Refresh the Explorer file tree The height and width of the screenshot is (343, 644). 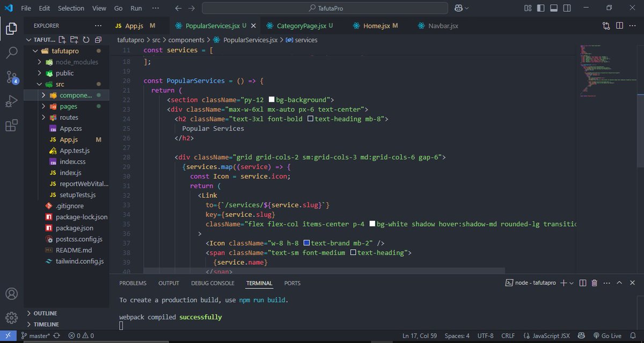(86, 40)
